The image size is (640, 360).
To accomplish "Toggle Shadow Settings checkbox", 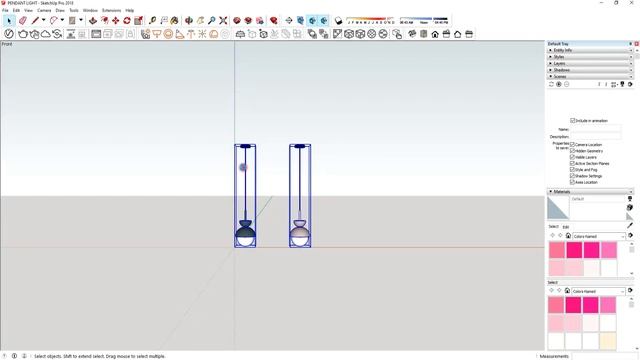I will pos(572,176).
